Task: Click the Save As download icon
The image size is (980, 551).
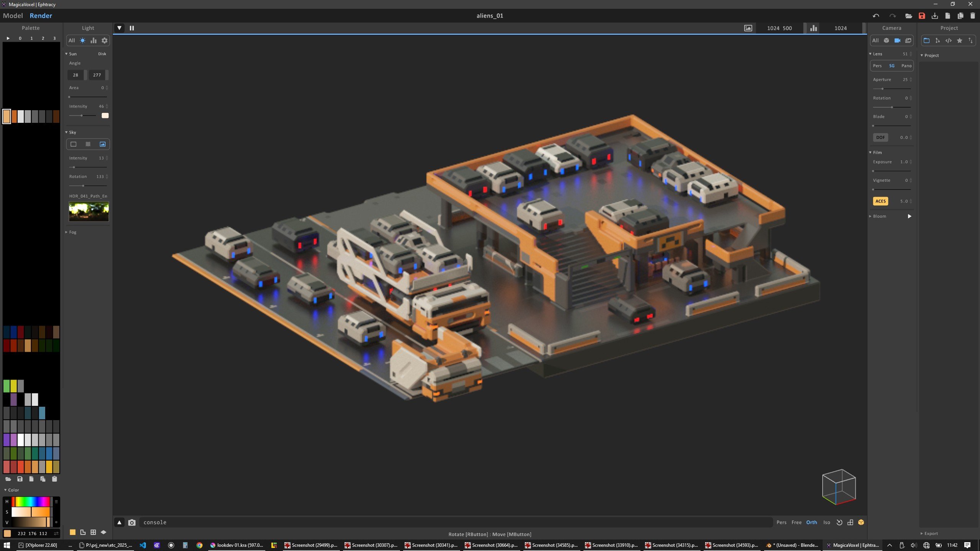Action: click(935, 16)
